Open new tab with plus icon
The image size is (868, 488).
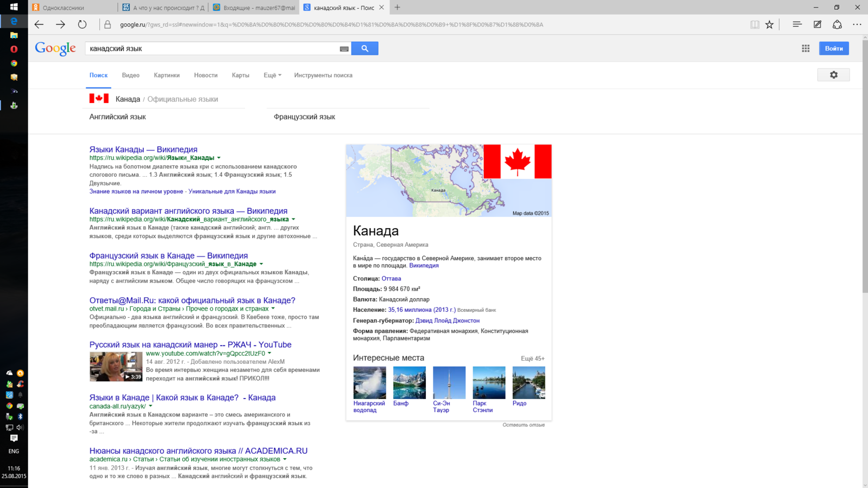[x=397, y=8]
